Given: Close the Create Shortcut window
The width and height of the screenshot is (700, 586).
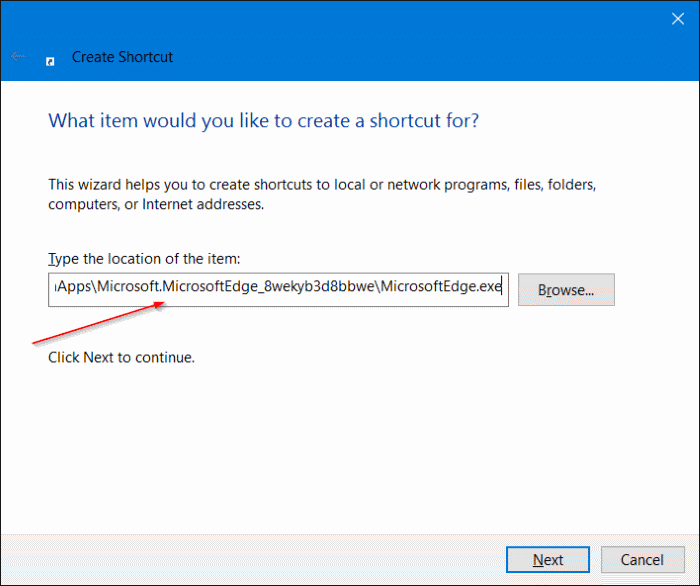Looking at the screenshot, I should coord(678,19).
